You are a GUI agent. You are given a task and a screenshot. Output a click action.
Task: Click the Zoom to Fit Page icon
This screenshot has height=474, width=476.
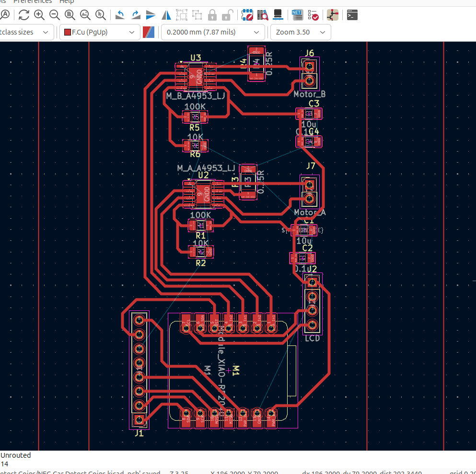coord(70,15)
